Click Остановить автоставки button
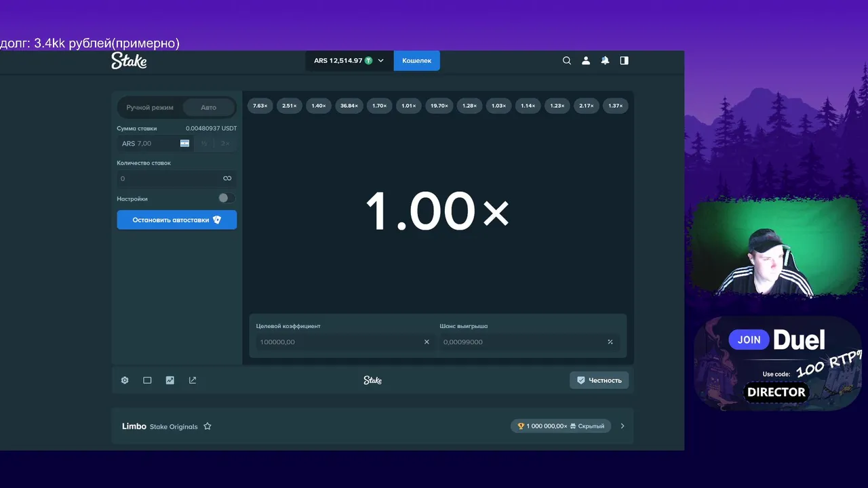 click(177, 220)
